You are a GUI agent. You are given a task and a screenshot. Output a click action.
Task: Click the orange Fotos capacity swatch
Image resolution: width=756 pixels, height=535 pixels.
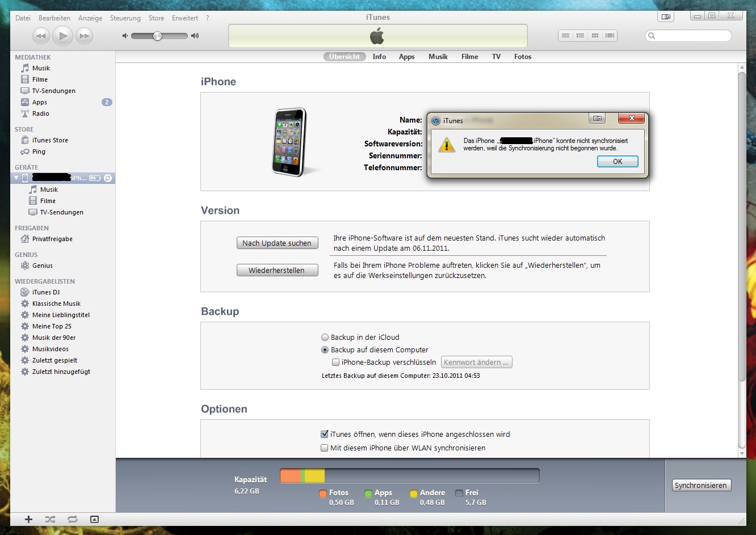[x=323, y=494]
